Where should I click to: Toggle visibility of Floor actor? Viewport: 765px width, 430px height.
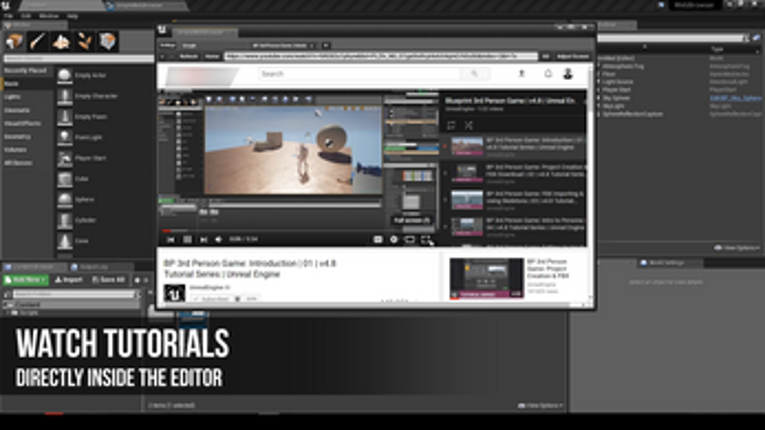click(x=599, y=74)
